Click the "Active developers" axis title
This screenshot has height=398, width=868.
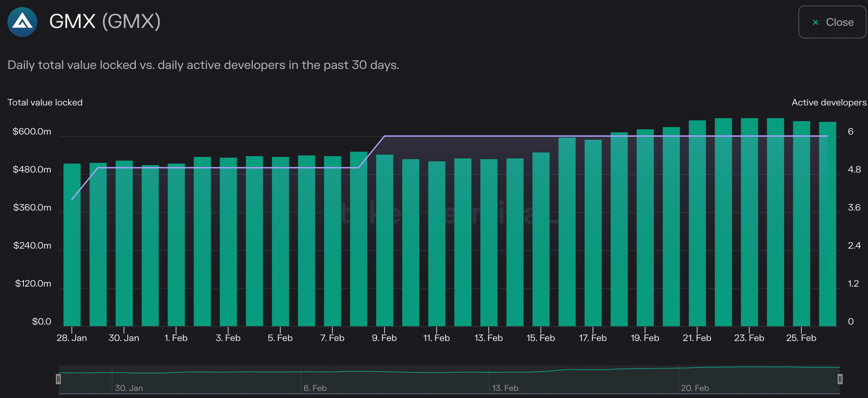coord(829,102)
